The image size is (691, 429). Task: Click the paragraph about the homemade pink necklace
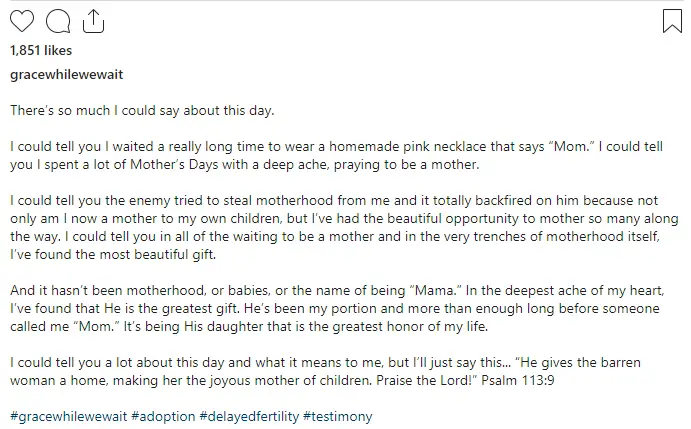coord(336,155)
